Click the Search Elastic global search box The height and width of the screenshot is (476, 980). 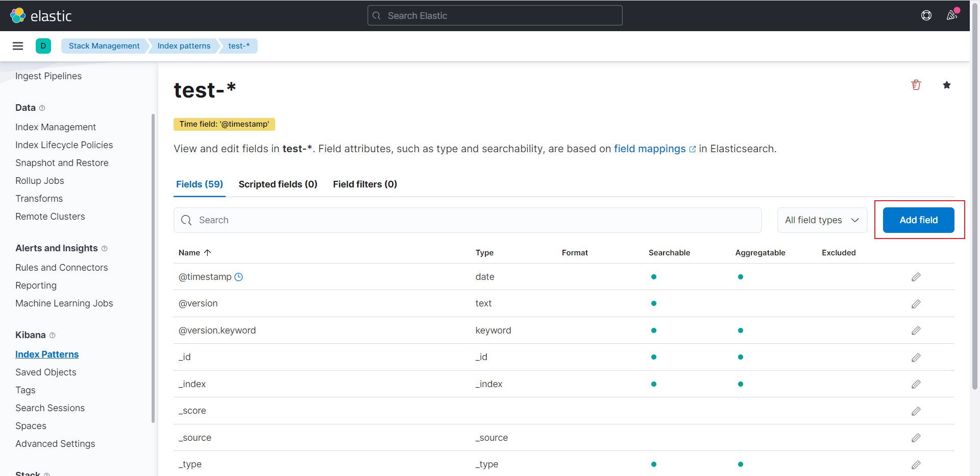[495, 15]
